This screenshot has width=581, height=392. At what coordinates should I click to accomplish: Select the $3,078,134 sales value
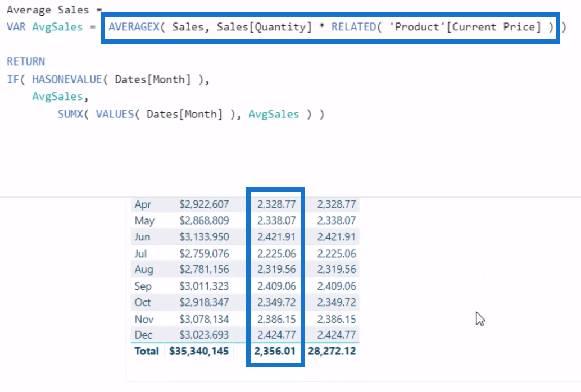204,319
